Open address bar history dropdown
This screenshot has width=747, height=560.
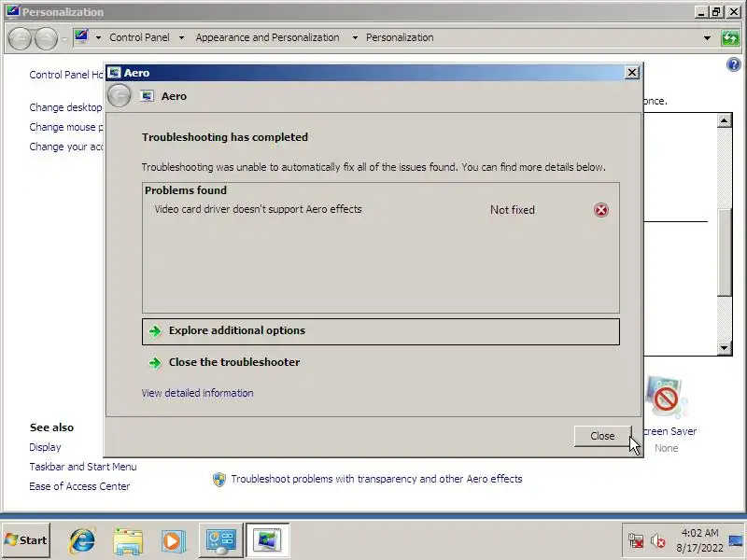708,37
